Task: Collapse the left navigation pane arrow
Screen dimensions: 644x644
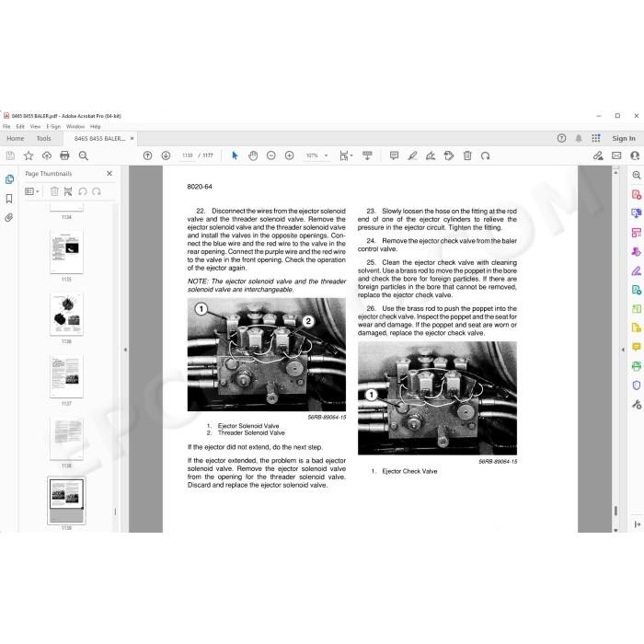Action: click(x=125, y=350)
